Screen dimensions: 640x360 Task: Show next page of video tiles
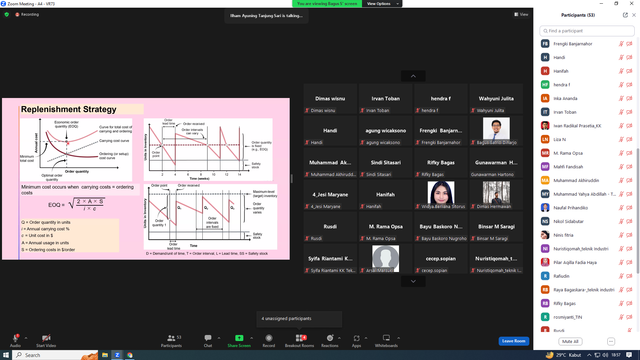(x=413, y=281)
